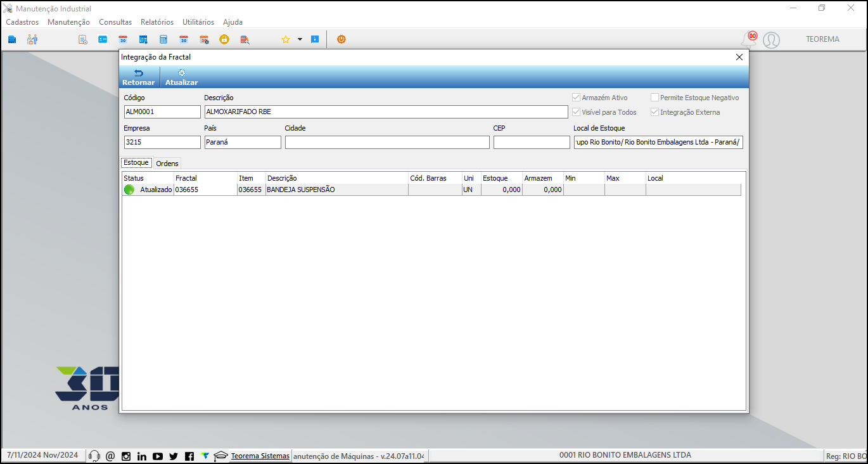Expand the favorites dropdown arrow
Image resolution: width=868 pixels, height=464 pixels.
point(300,39)
